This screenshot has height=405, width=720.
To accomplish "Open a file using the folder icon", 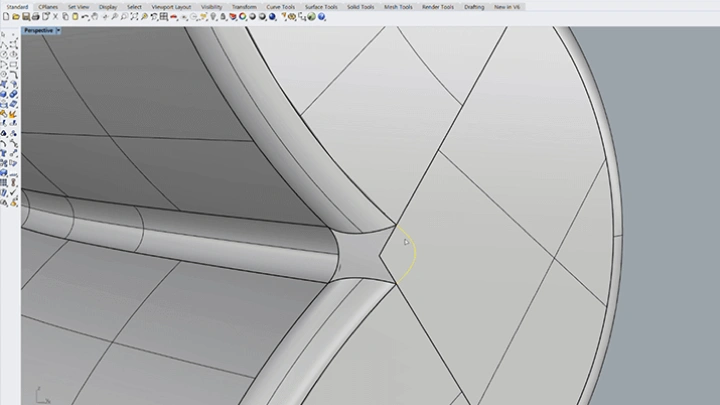I will (16, 17).
